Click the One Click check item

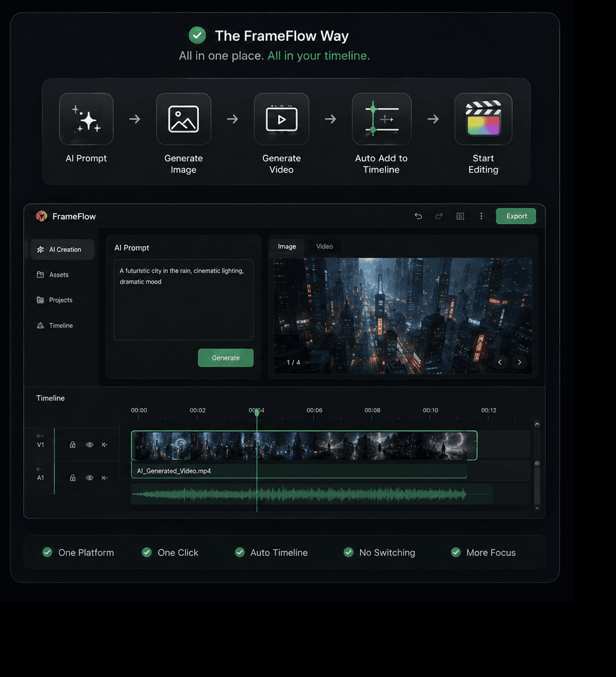click(x=170, y=553)
